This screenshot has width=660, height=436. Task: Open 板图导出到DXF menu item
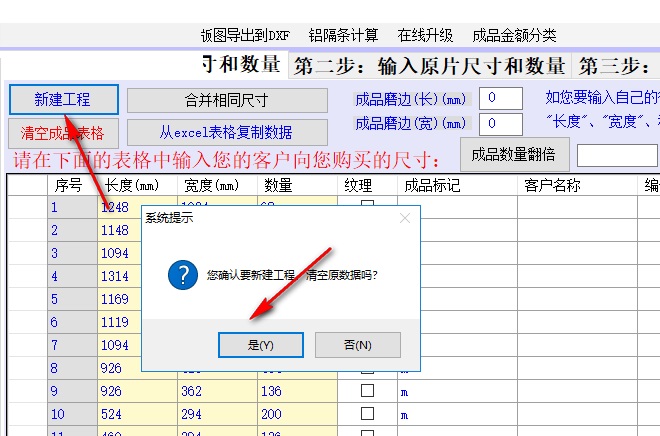pos(245,35)
